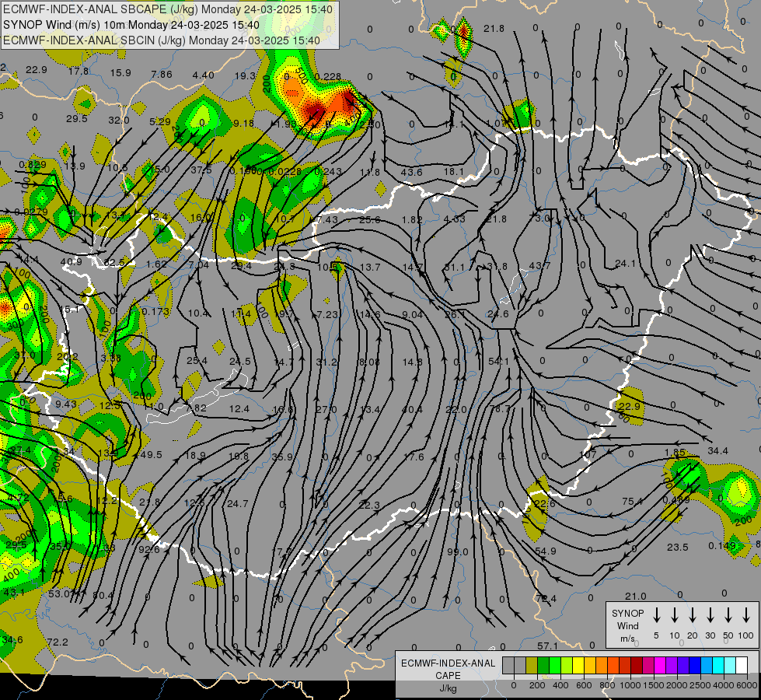This screenshot has height=700, width=761.
Task: Click the SYNOP wind arrow above 50
Action: coord(728,615)
